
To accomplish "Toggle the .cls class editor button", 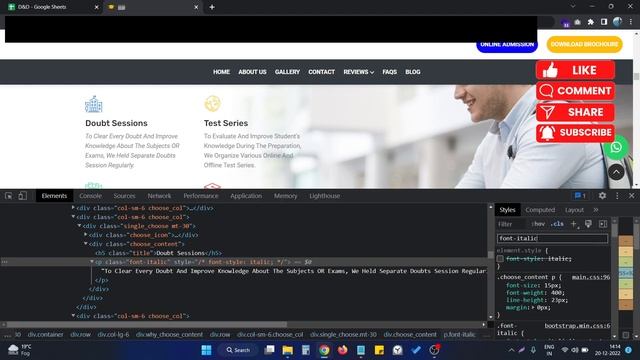I will coord(557,224).
